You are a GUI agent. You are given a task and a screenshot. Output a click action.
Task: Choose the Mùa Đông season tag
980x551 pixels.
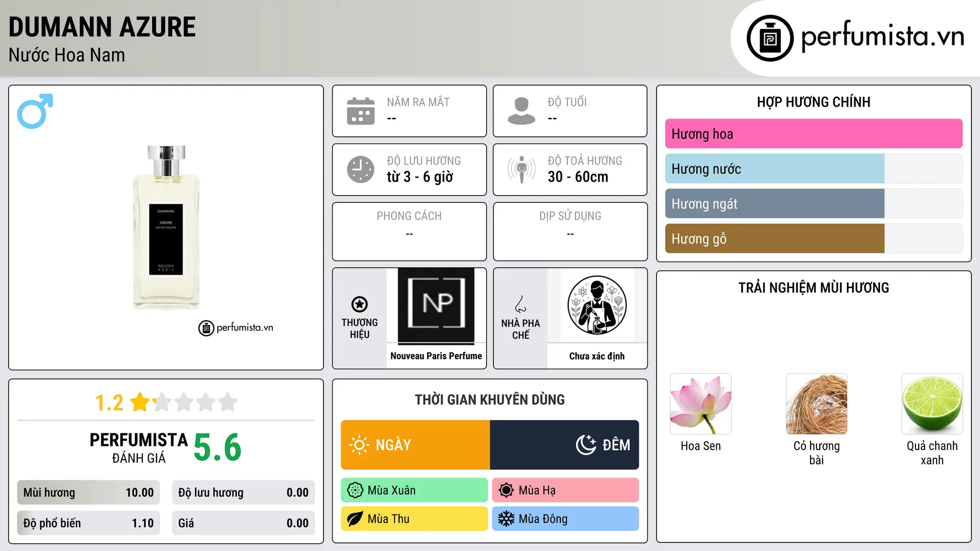tap(566, 519)
